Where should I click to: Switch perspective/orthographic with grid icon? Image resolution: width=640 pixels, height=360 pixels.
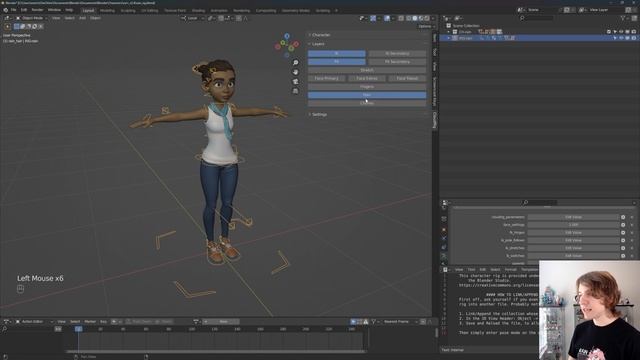point(296,91)
